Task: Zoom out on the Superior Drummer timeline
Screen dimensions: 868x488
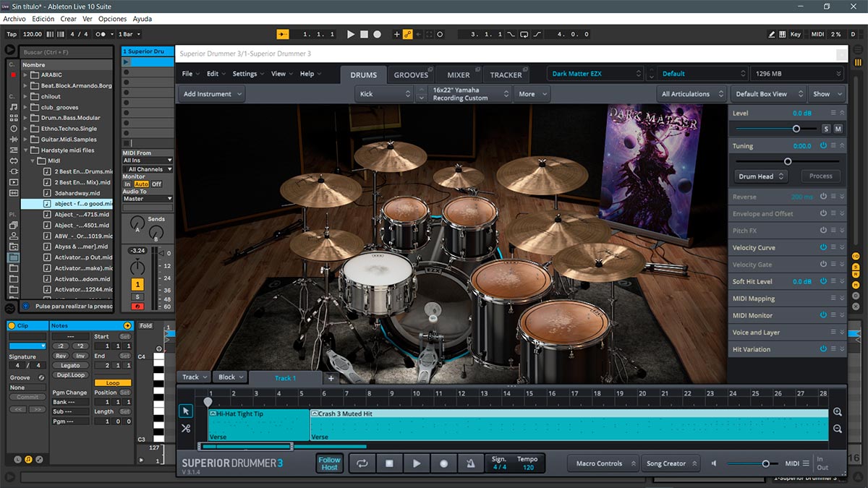Action: point(838,429)
